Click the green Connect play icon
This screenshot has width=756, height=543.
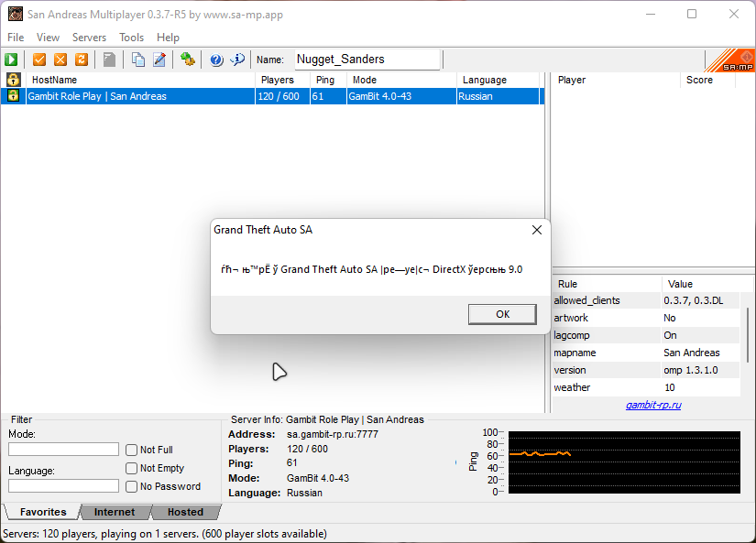click(x=12, y=60)
